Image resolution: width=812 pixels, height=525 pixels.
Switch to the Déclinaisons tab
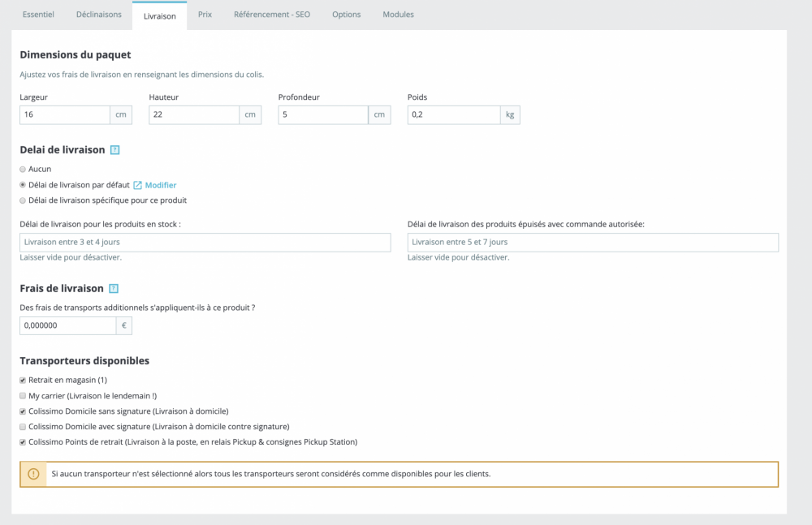(99, 15)
